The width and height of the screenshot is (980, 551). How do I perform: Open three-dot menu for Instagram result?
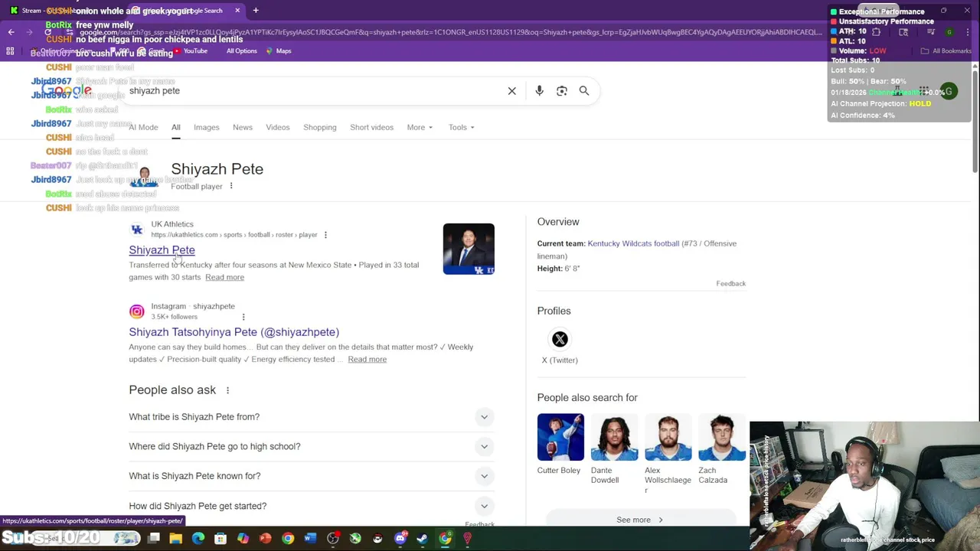pyautogui.click(x=243, y=317)
